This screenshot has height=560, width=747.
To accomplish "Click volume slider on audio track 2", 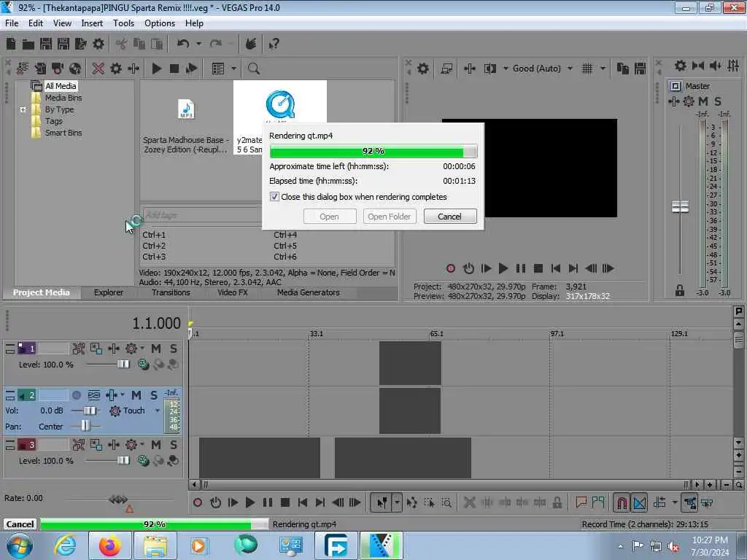I will pyautogui.click(x=89, y=411).
